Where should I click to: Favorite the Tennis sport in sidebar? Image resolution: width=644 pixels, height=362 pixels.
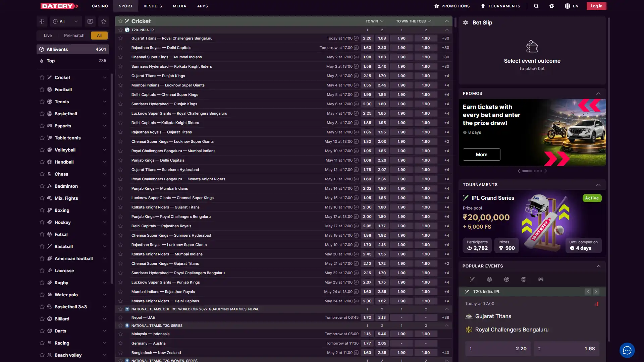pos(42,102)
